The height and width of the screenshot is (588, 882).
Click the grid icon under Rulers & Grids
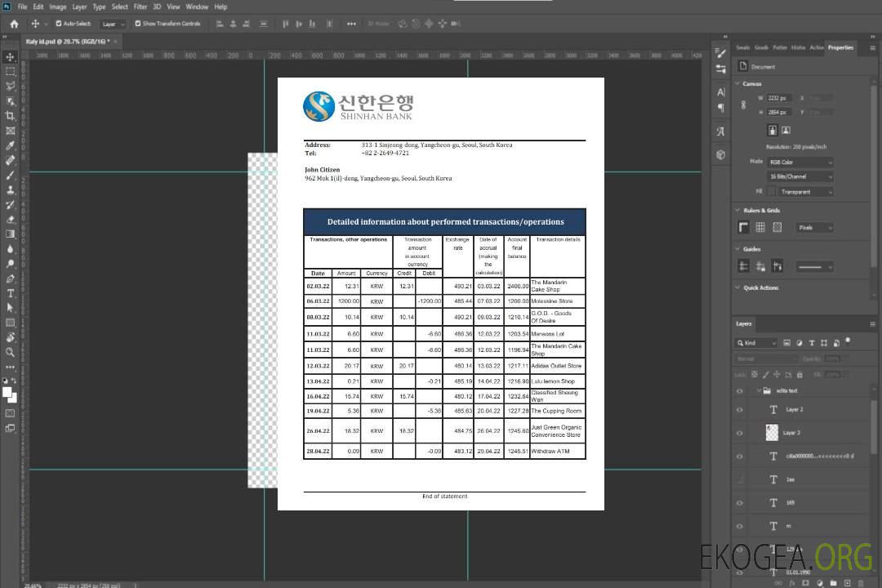760,227
